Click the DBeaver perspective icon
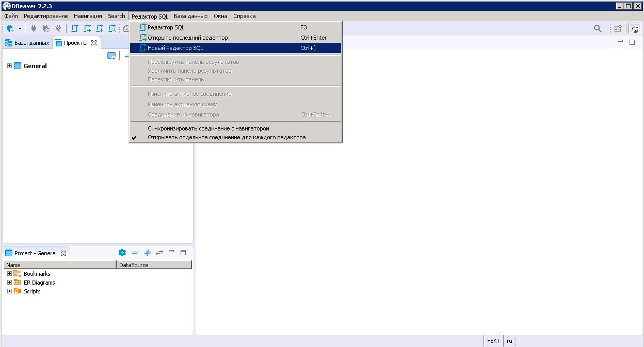Image resolution: width=644 pixels, height=347 pixels. coord(634,29)
